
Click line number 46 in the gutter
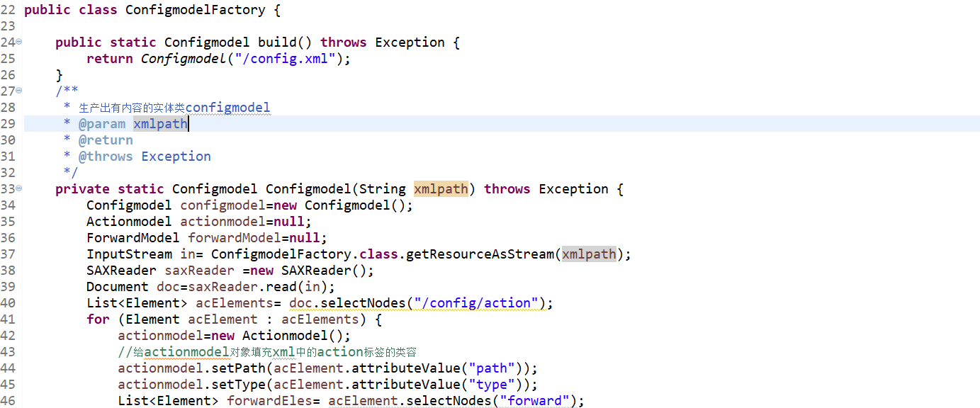pos(8,401)
